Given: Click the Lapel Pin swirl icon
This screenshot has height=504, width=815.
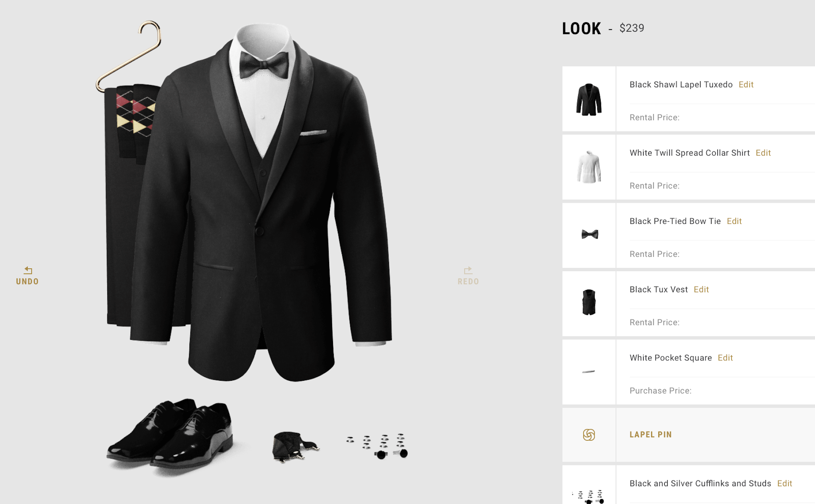Looking at the screenshot, I should point(589,435).
